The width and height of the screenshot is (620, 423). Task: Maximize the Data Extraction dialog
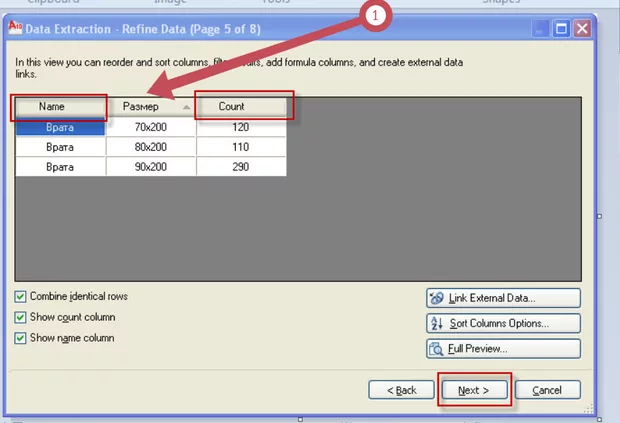[561, 28]
